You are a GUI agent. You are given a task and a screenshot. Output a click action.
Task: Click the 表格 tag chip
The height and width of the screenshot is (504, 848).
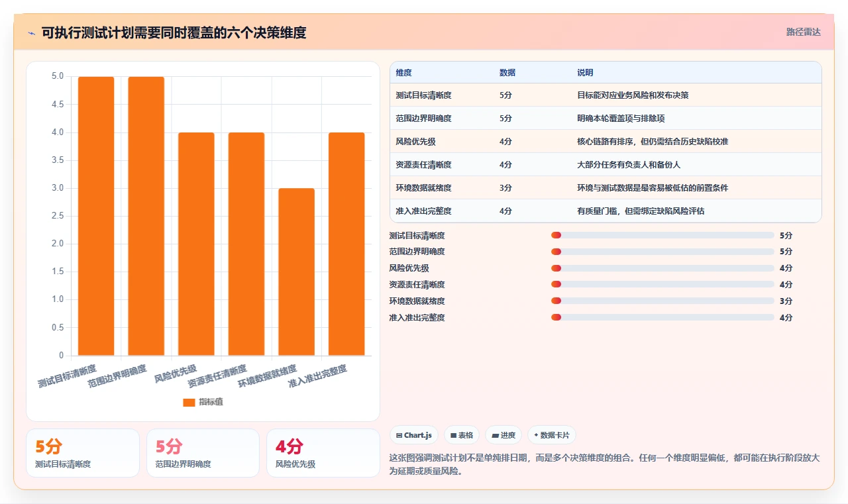(462, 435)
